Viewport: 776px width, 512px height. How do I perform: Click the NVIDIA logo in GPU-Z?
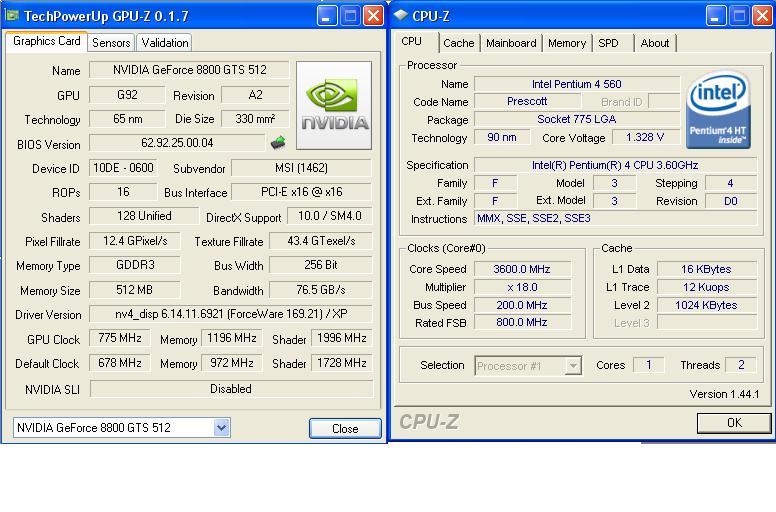[x=334, y=105]
